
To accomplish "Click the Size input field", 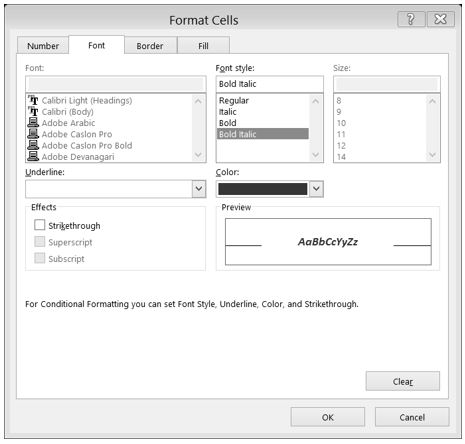I will tap(387, 84).
